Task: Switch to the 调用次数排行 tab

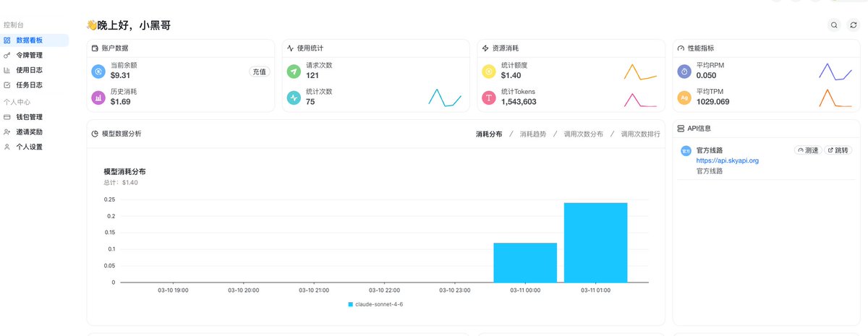Action: tap(640, 134)
